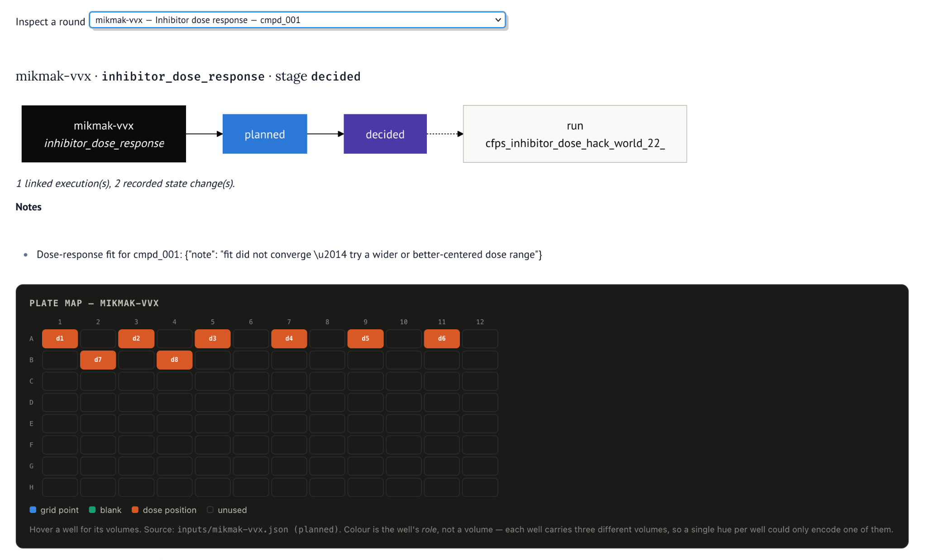This screenshot has height=560, width=927.
Task: Click the green blank legend swatch
Action: 92,510
